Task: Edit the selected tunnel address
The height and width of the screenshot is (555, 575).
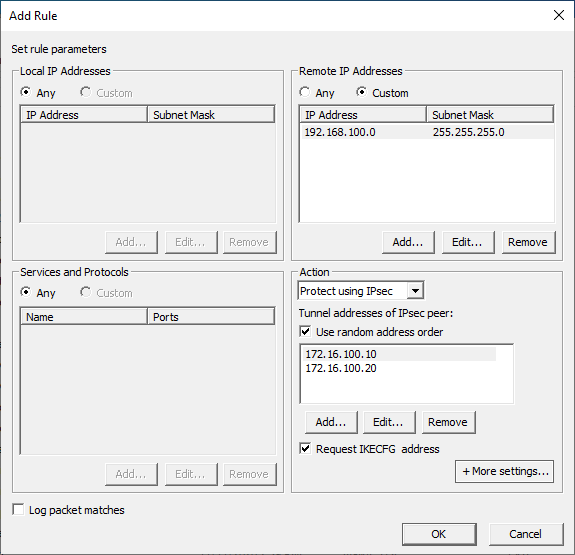Action: [389, 422]
